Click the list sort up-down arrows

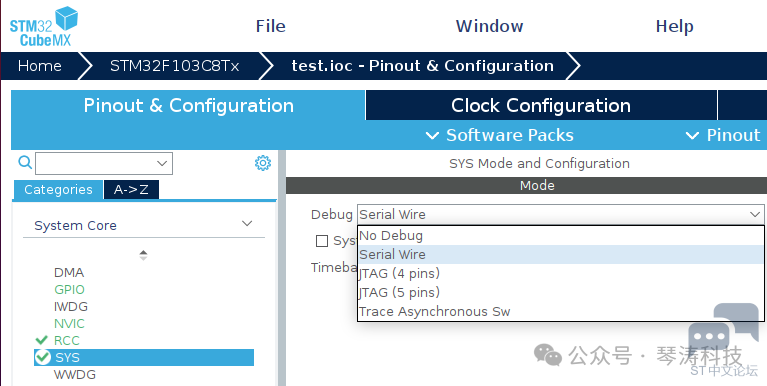click(143, 255)
